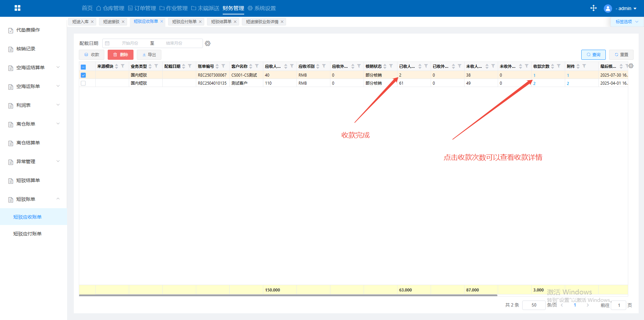
Task: Switch to the 短驳结算单 tab
Action: click(x=221, y=22)
